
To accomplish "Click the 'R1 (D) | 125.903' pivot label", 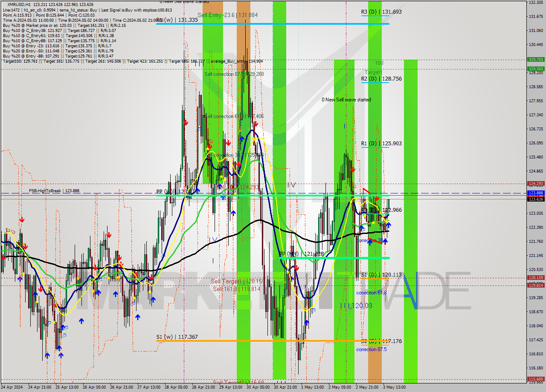I will point(381,144).
